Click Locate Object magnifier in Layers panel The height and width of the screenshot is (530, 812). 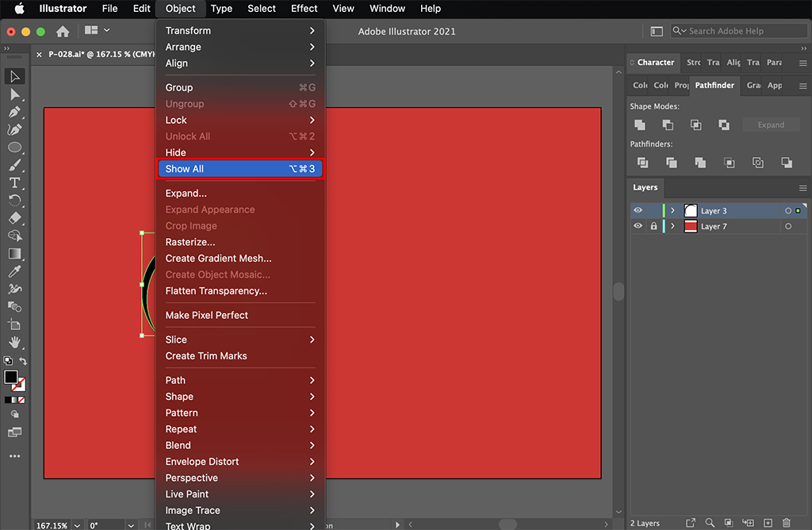710,523
